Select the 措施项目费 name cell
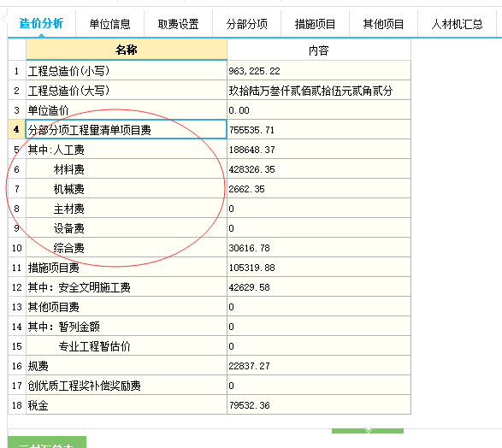Viewport: 502px width, 448px height. pos(127,268)
